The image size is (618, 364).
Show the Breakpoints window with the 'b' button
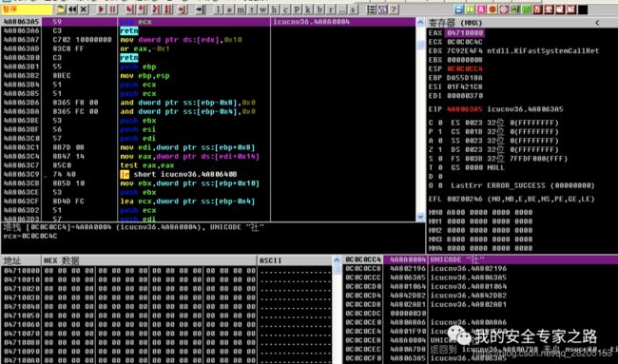319,10
